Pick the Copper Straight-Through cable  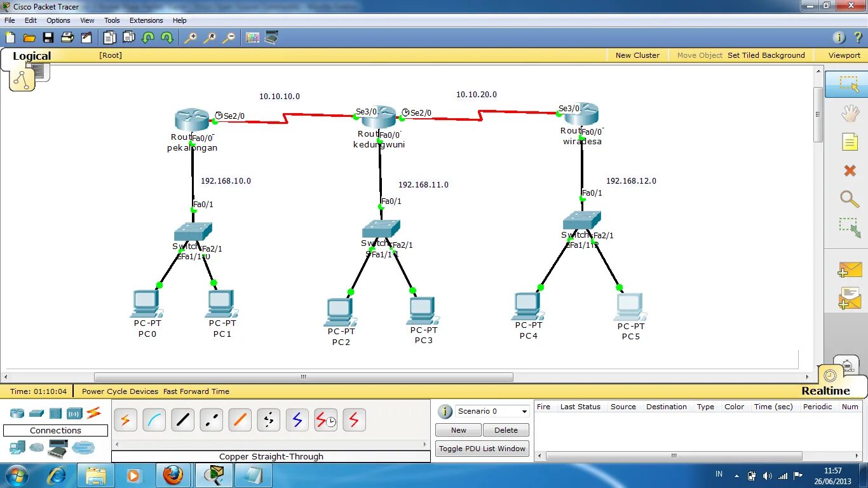click(182, 420)
